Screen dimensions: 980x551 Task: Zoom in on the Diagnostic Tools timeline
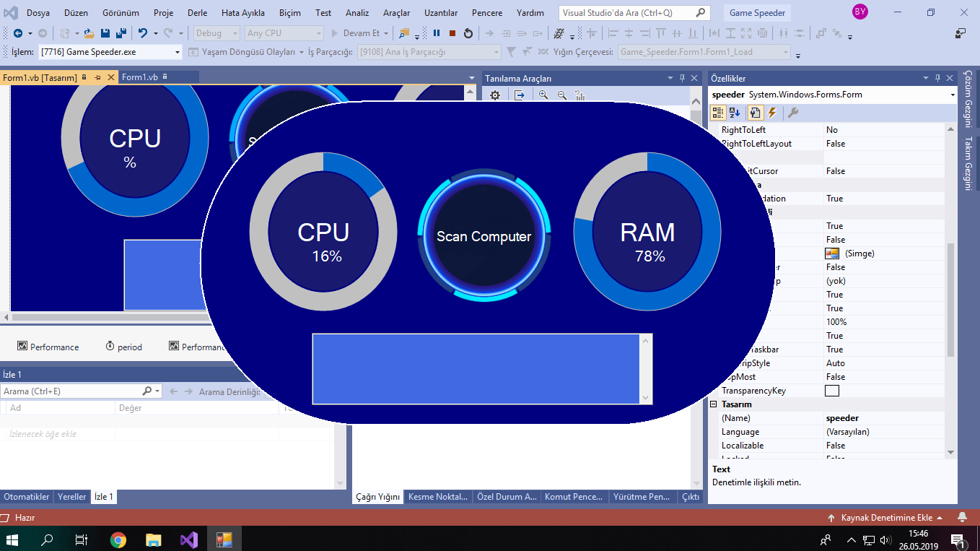click(543, 95)
